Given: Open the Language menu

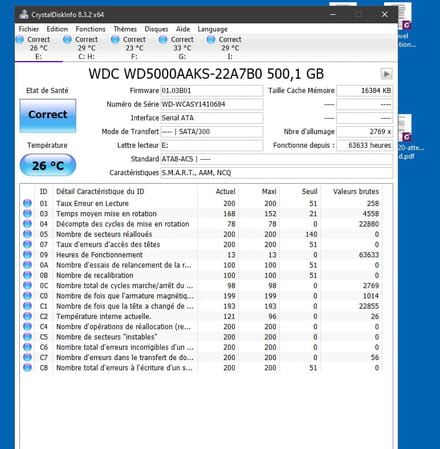Looking at the screenshot, I should click(x=212, y=29).
